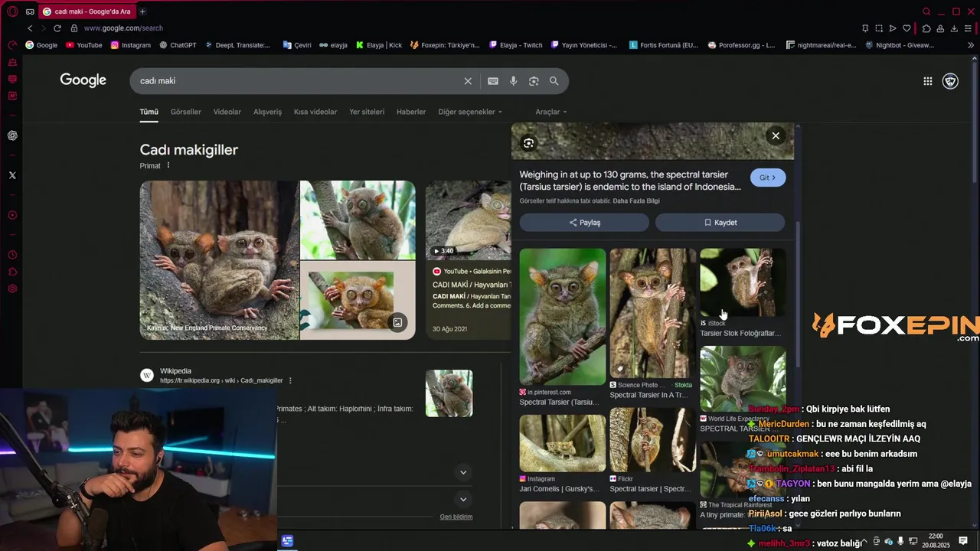Viewport: 980px width, 551px height.
Task: Open Elayja - Twitch bookmark
Action: (x=516, y=45)
